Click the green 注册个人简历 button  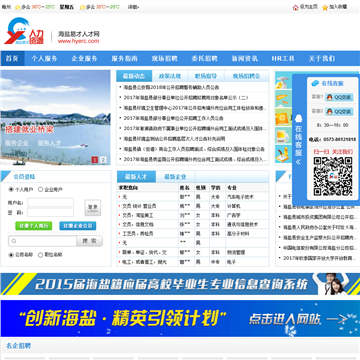[34, 226]
